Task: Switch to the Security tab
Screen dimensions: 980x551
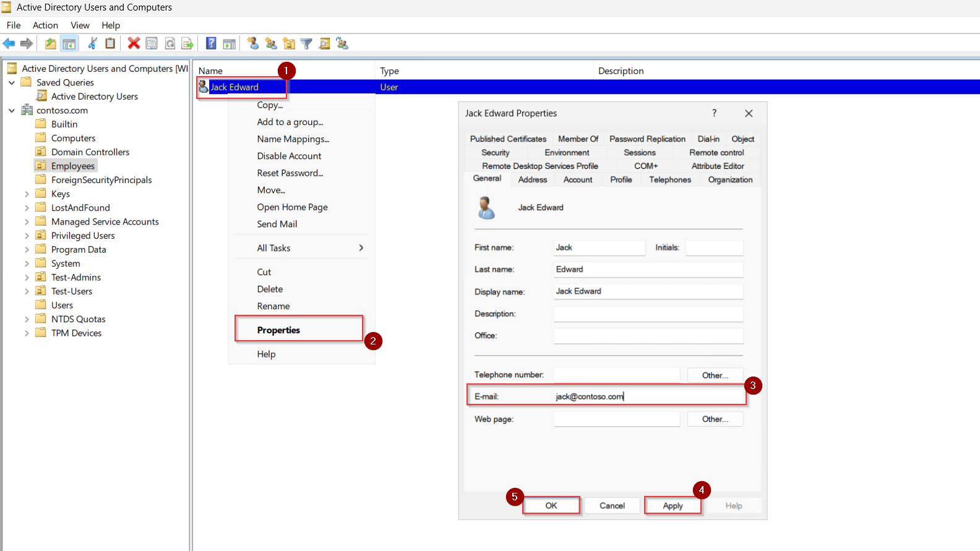Action: click(496, 153)
